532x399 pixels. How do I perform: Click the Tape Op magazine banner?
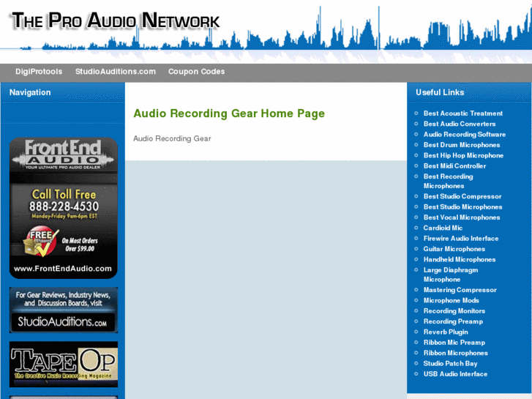[64, 364]
